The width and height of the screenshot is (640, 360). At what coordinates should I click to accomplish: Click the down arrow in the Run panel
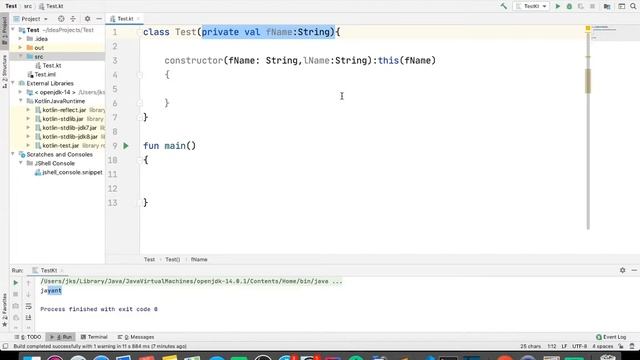(29, 294)
